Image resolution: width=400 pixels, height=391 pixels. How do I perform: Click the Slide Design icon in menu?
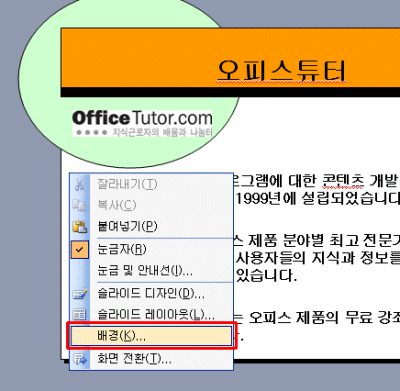[80, 294]
